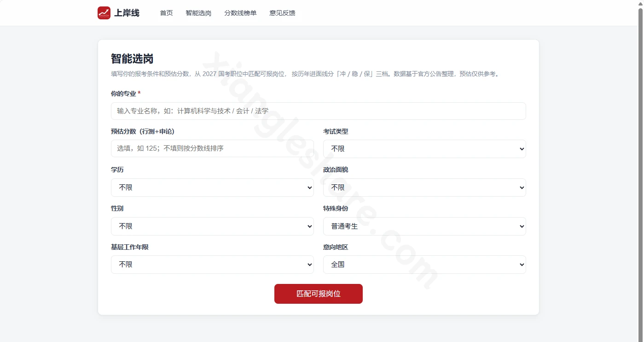Viewport: 644px width, 342px height.
Task: Click the 你的专业 field label
Action: (x=123, y=94)
